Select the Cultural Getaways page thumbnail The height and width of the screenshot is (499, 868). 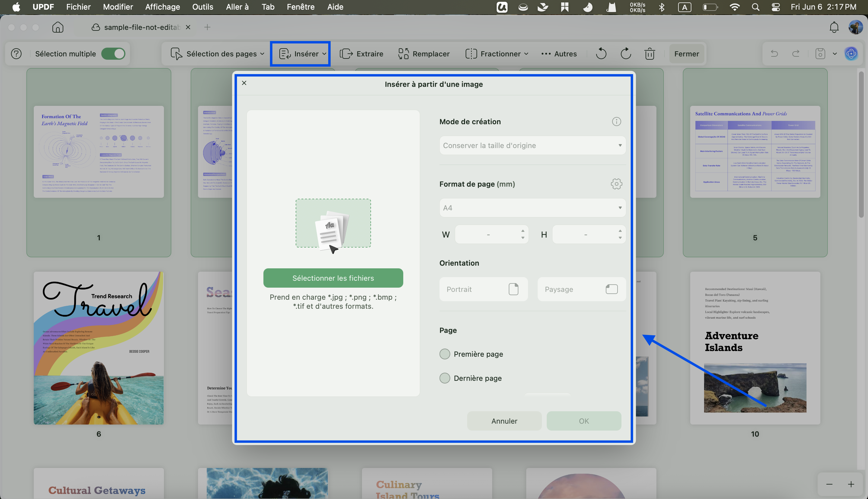click(x=99, y=483)
